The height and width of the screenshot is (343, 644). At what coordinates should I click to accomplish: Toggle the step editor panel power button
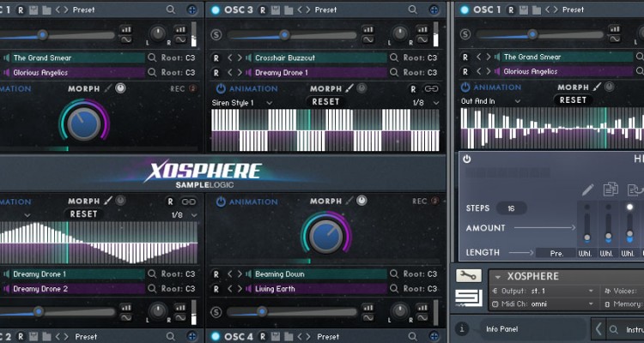[467, 159]
